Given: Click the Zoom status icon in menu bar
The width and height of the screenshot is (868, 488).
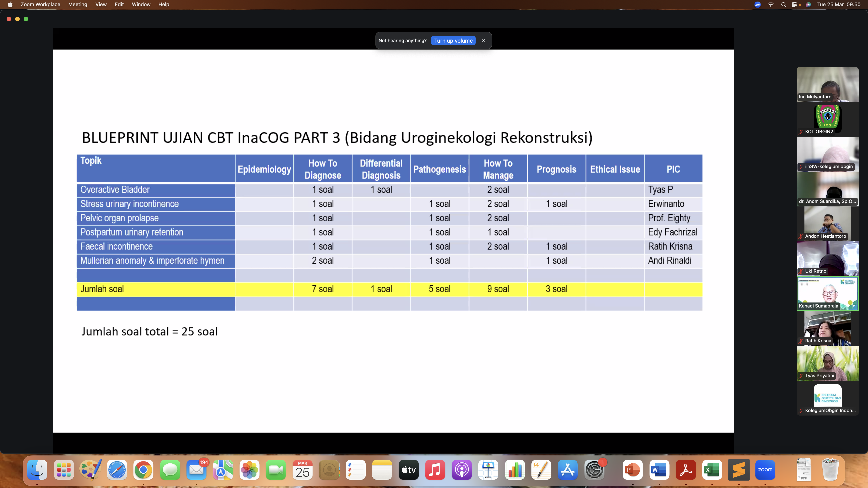Looking at the screenshot, I should pos(758,4).
